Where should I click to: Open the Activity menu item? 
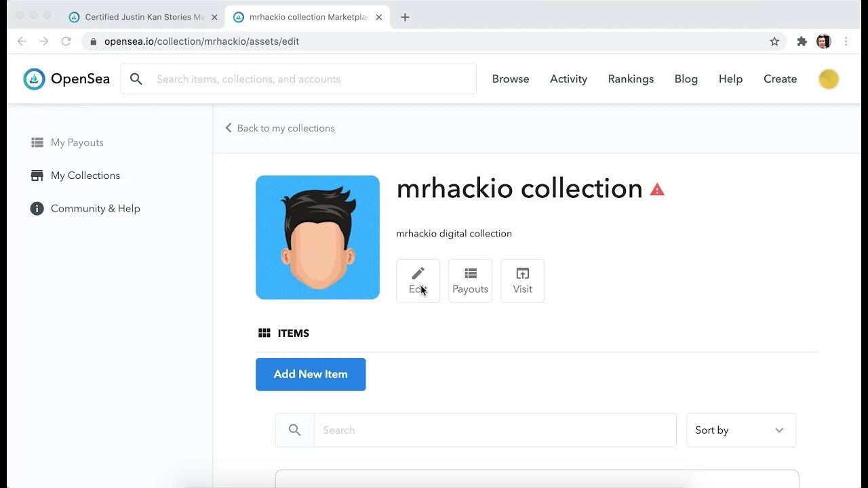(568, 79)
